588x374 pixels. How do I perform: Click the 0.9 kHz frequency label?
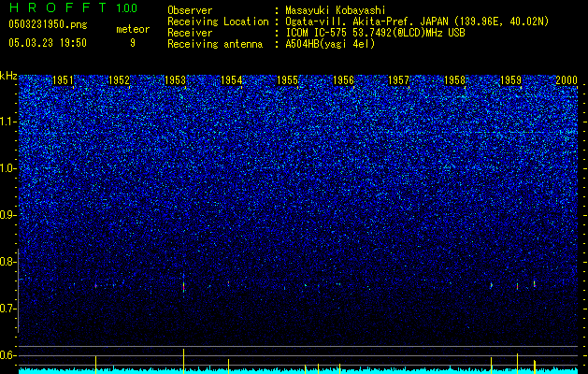(x=7, y=215)
